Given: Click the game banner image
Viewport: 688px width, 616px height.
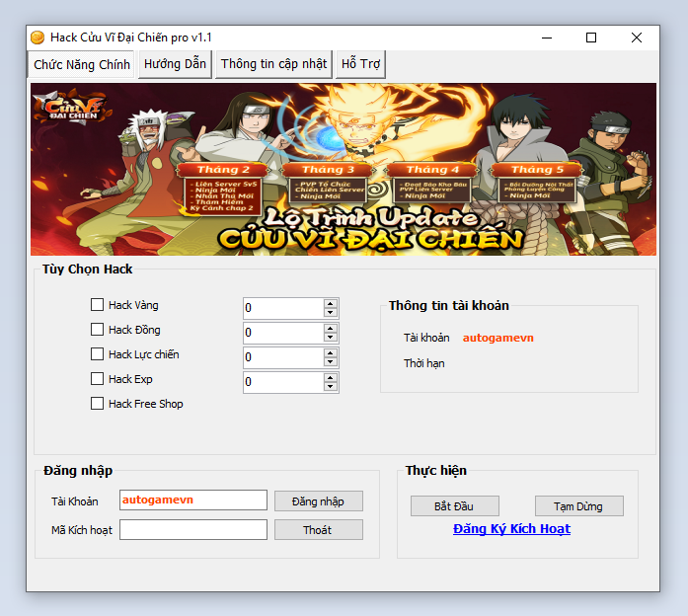Looking at the screenshot, I should click(343, 170).
